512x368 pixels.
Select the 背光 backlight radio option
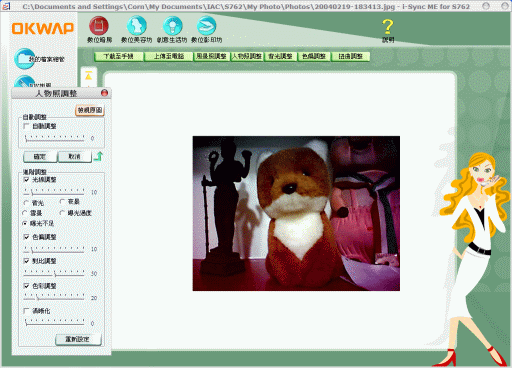pyautogui.click(x=26, y=203)
